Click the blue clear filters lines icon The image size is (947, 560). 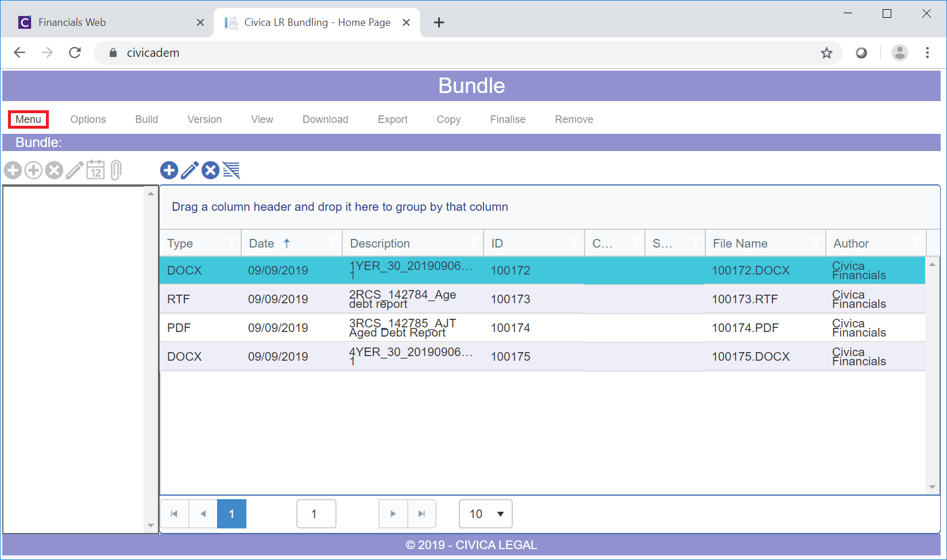pyautogui.click(x=231, y=170)
